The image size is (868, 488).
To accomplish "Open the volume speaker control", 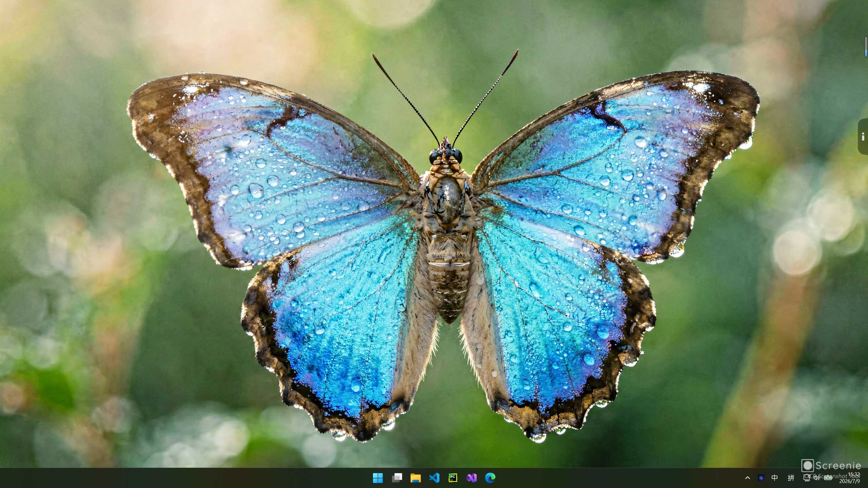I will tap(816, 478).
